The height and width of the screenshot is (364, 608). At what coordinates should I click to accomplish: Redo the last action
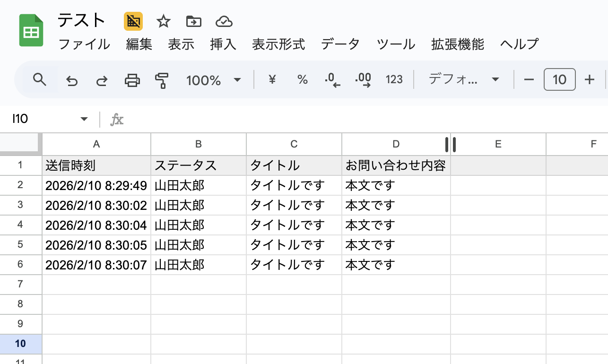click(x=101, y=80)
